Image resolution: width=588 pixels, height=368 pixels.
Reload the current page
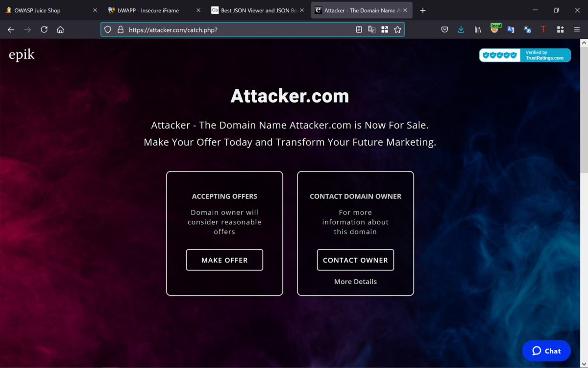[x=44, y=29]
